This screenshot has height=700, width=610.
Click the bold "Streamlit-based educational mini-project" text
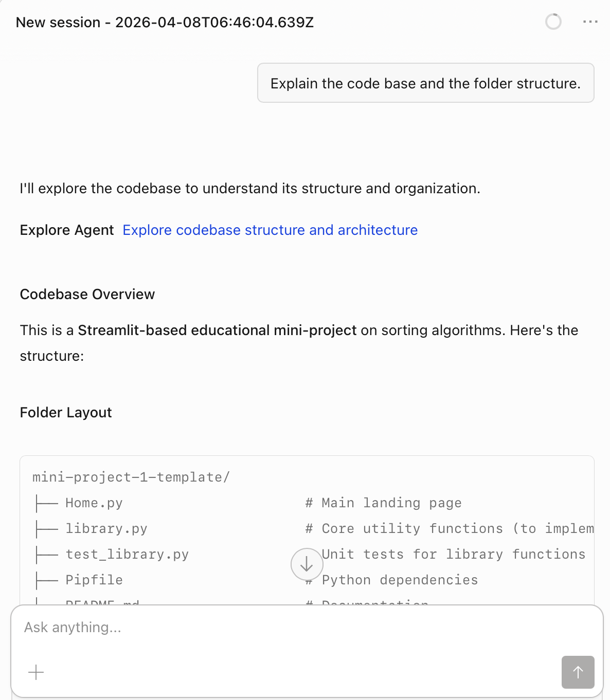click(x=217, y=330)
